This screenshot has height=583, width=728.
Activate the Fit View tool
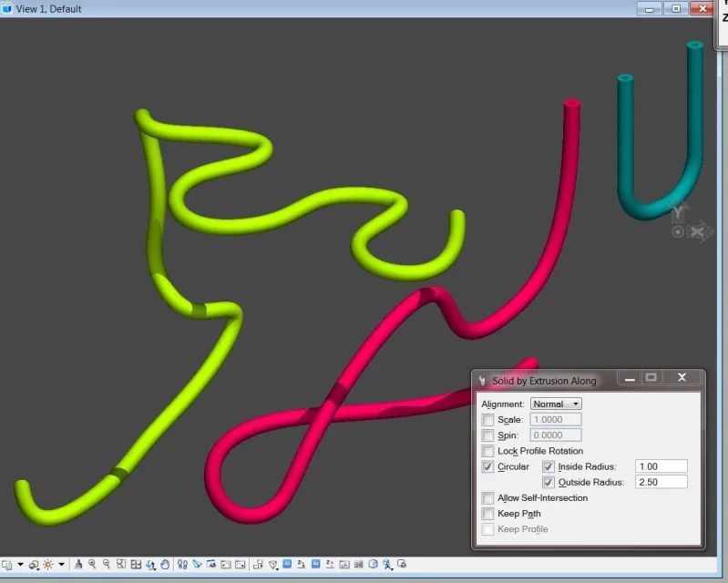pyautogui.click(x=136, y=565)
